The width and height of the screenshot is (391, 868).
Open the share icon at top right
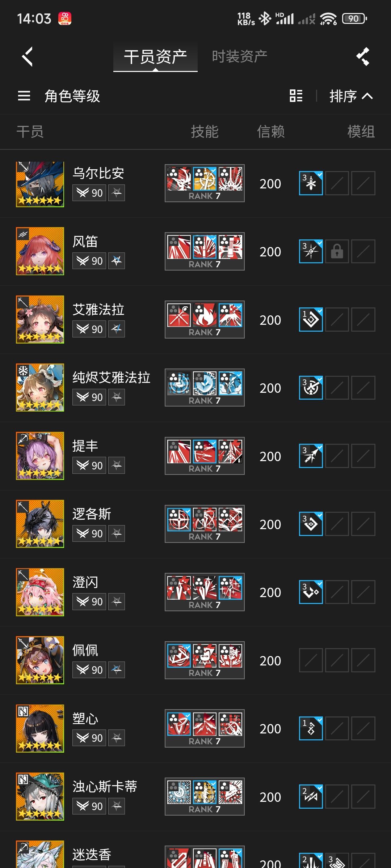(363, 56)
